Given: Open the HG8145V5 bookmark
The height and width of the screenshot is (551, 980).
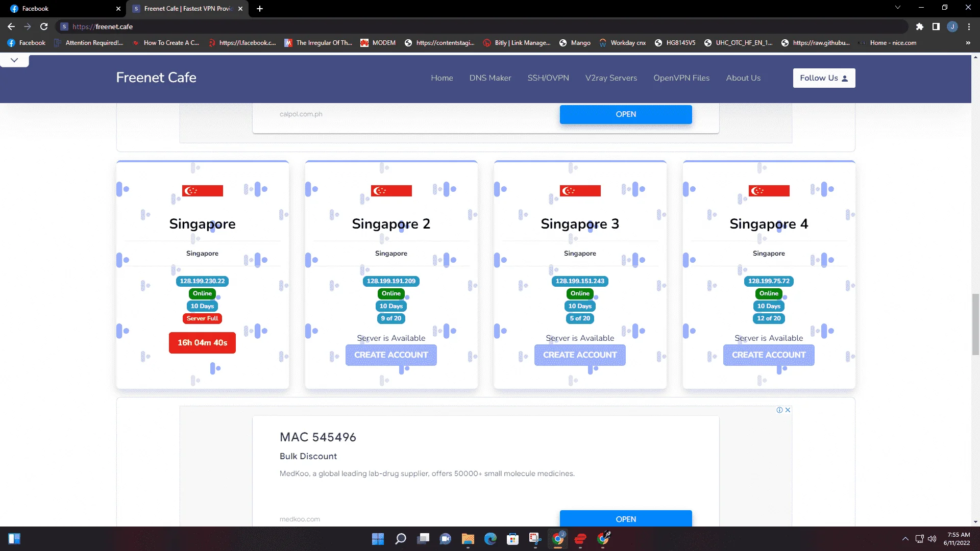Looking at the screenshot, I should pos(675,43).
